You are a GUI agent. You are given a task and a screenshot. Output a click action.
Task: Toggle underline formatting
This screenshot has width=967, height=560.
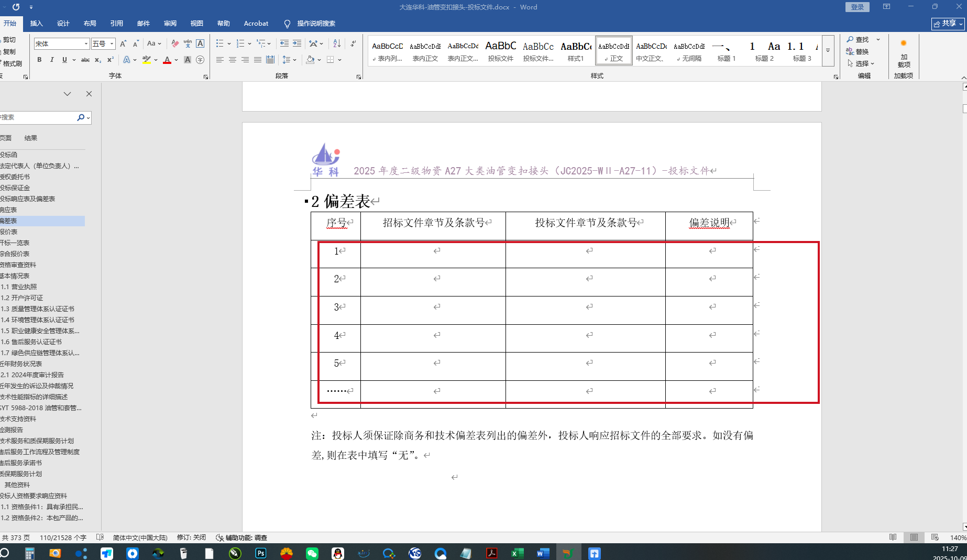[x=64, y=60]
